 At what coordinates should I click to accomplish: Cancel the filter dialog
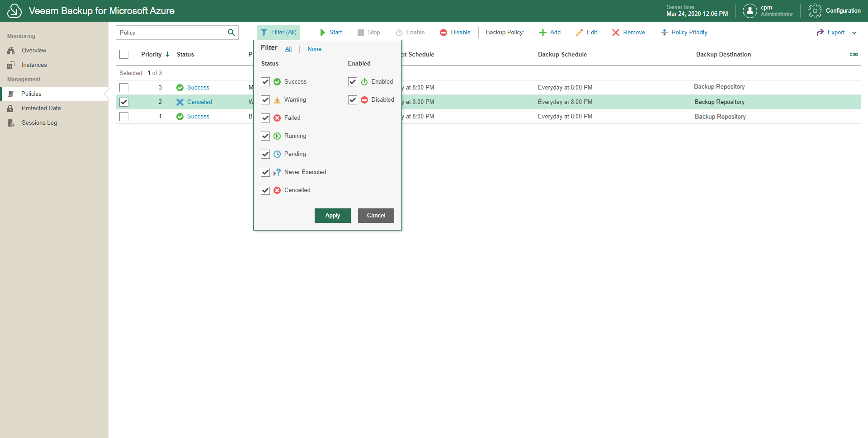click(x=376, y=216)
